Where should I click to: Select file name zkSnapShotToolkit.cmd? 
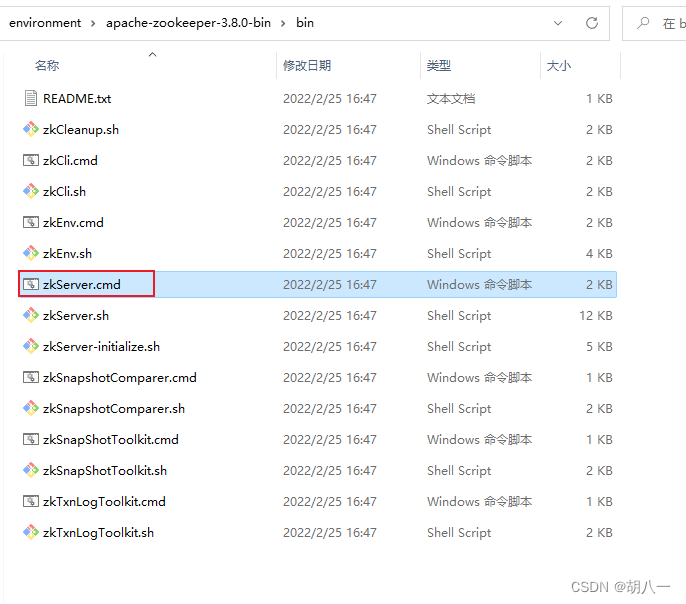(x=111, y=440)
